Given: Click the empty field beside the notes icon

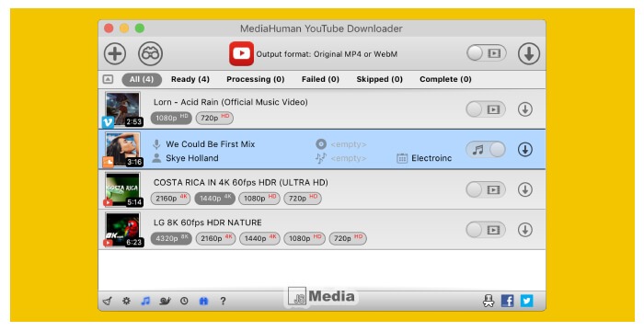Looking at the screenshot, I should (349, 158).
